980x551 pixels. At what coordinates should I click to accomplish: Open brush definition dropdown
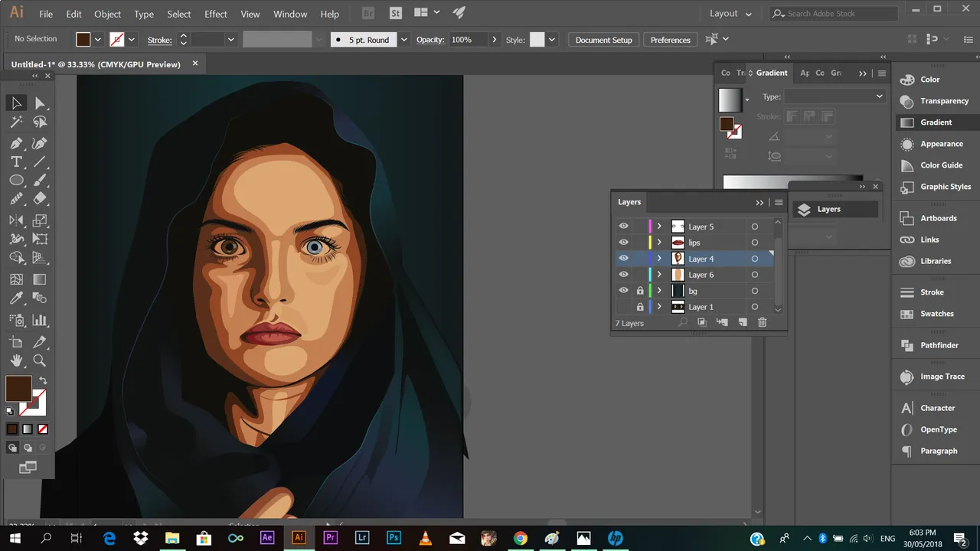403,40
